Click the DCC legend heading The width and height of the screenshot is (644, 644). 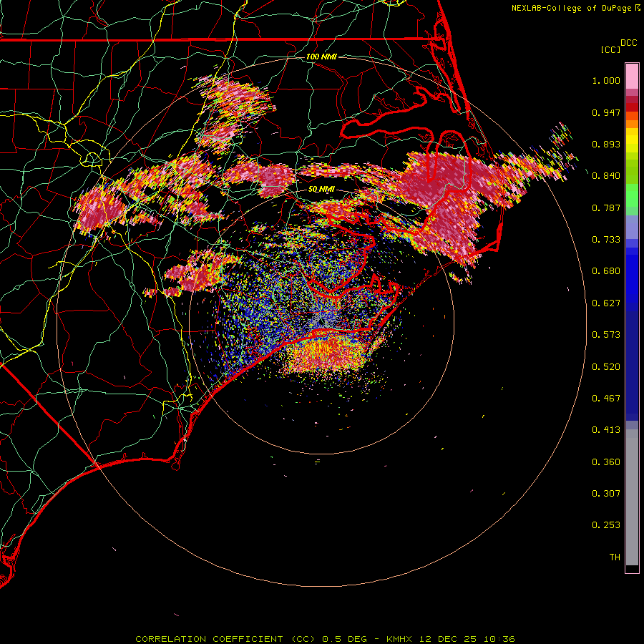coord(628,43)
